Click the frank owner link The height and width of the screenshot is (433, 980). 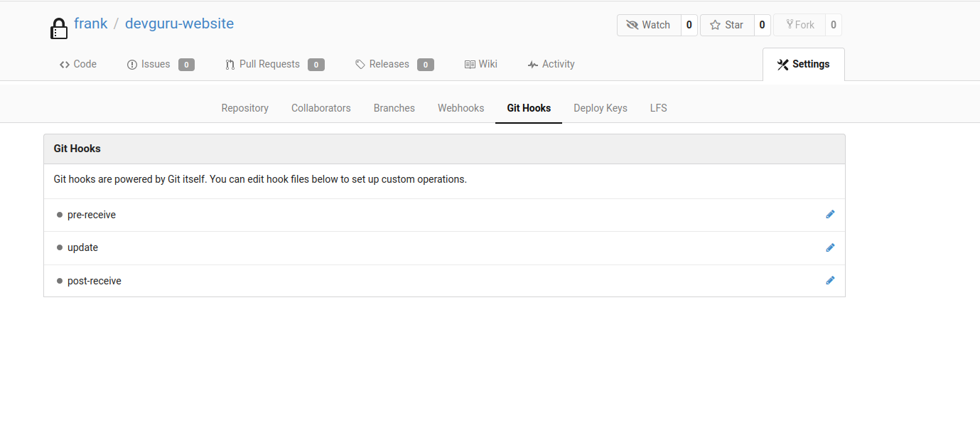(91, 23)
